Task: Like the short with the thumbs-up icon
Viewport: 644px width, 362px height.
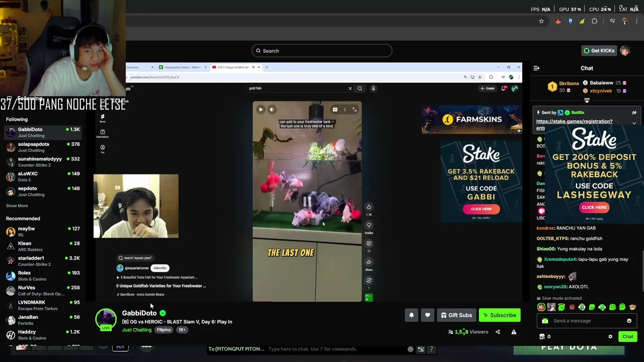Action: coord(369,207)
